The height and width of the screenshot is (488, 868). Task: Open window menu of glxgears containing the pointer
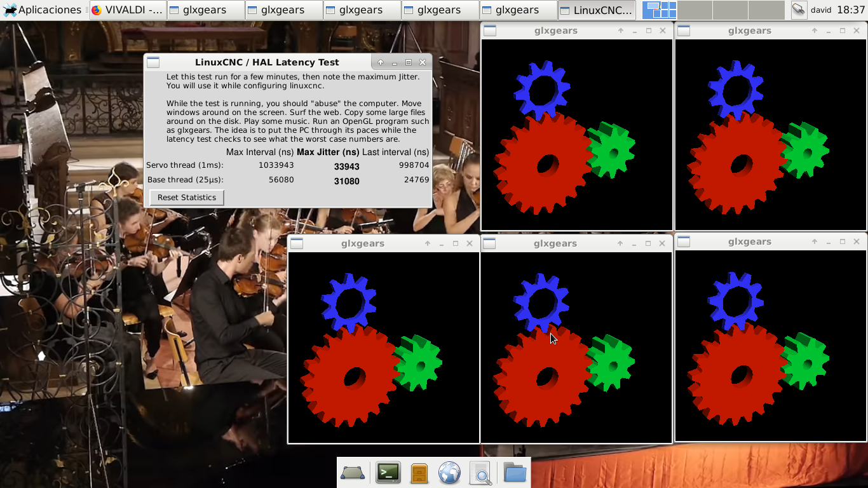tap(489, 243)
